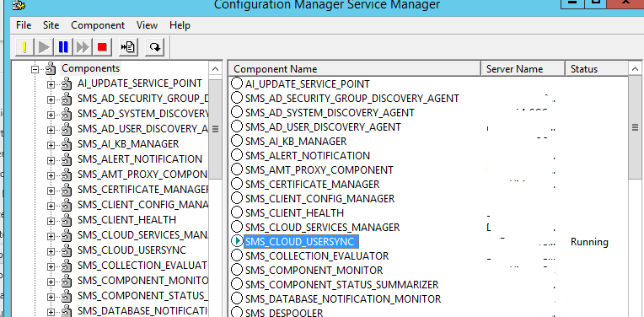Image resolution: width=644 pixels, height=317 pixels.
Task: Select Components in the tree
Action: click(91, 68)
